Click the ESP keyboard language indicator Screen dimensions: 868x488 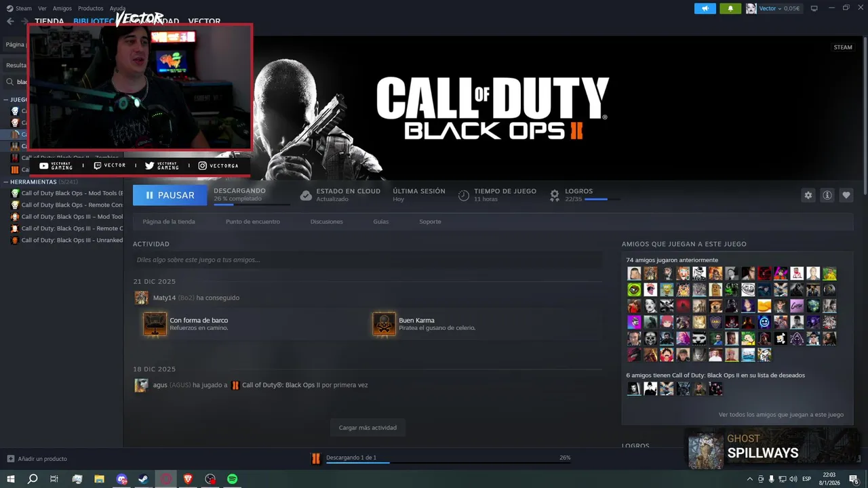(x=807, y=479)
